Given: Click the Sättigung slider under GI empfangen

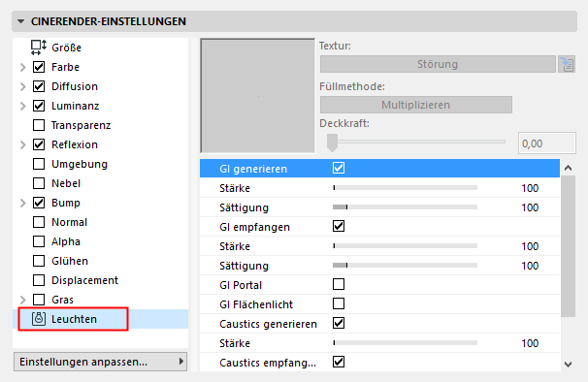Looking at the screenshot, I should [x=405, y=265].
